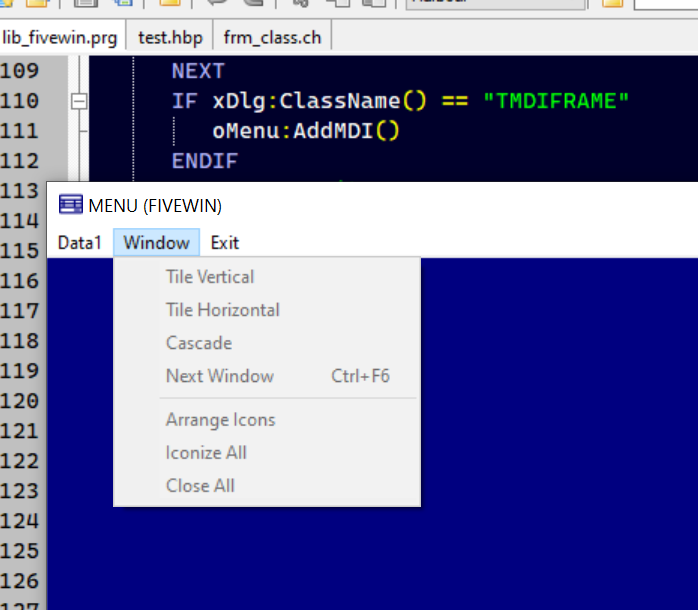Screen dimensions: 698x610
Task: Close the highlighted Window menu
Action: (157, 243)
